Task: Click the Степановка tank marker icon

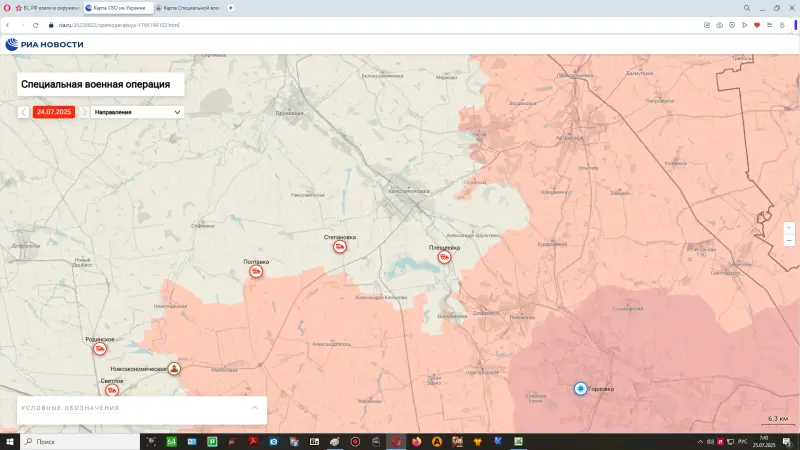Action: (x=340, y=247)
